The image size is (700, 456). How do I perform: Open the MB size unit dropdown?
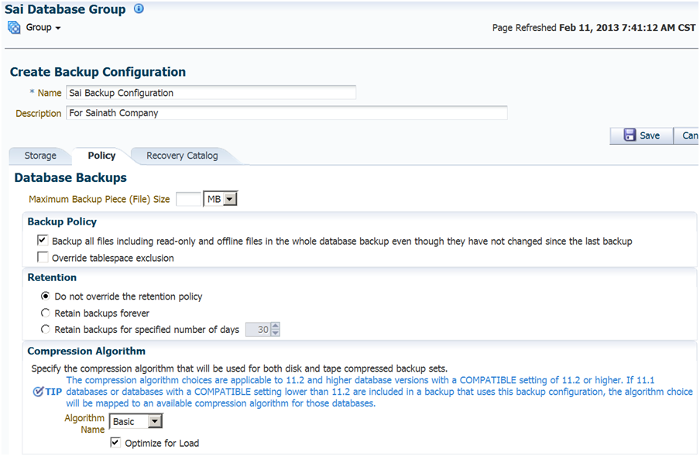[219, 200]
